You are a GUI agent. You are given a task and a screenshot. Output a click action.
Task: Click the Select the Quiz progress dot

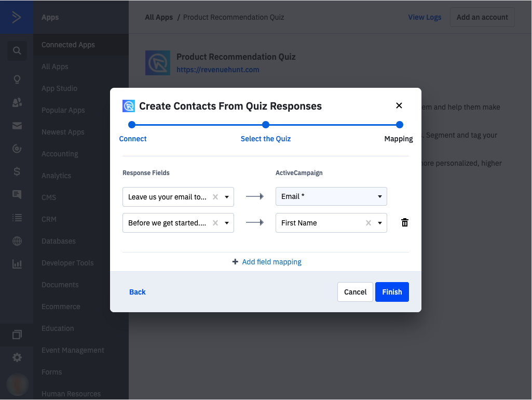(266, 125)
